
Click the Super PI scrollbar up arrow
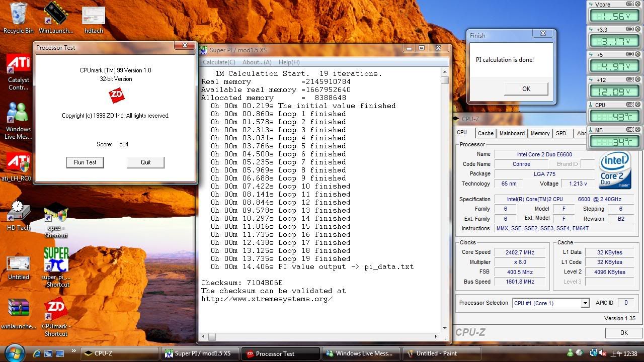point(445,72)
